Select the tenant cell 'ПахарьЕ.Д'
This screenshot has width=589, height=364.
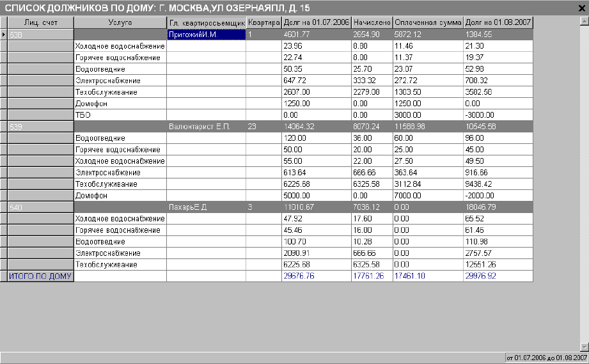(x=206, y=207)
